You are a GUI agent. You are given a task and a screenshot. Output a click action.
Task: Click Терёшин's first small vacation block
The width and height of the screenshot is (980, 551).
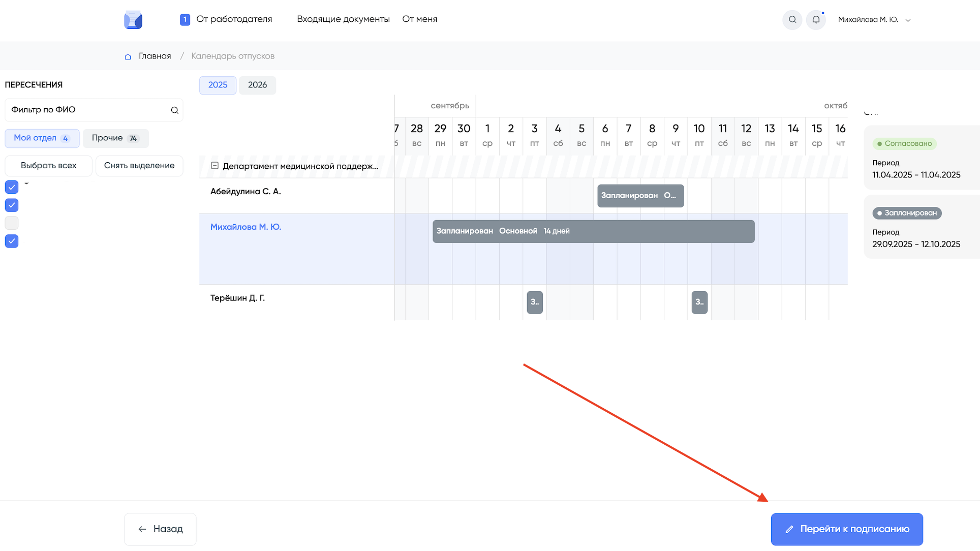click(x=535, y=302)
